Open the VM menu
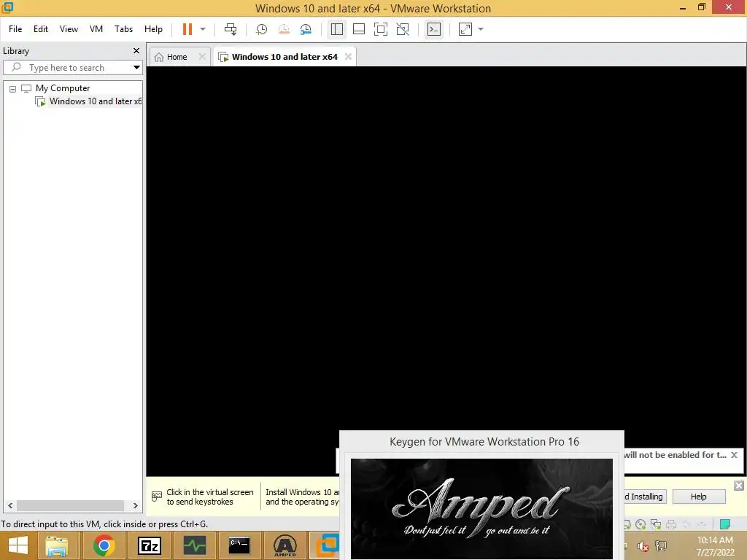 (96, 29)
